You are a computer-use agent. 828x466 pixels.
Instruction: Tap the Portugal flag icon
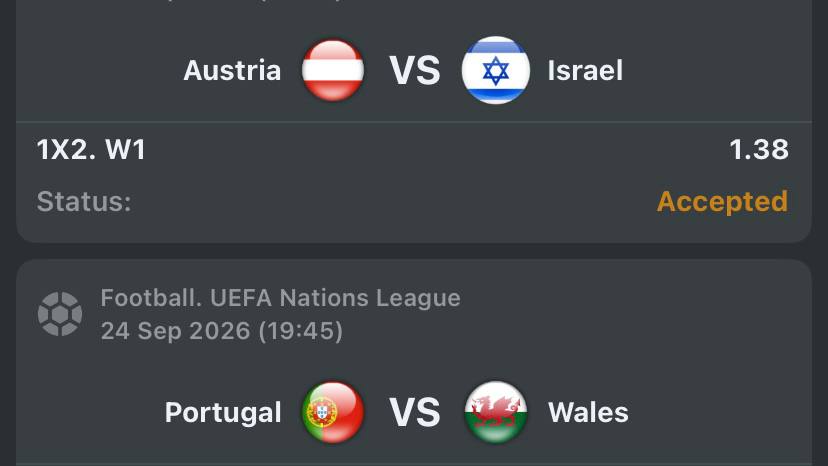pyautogui.click(x=333, y=412)
